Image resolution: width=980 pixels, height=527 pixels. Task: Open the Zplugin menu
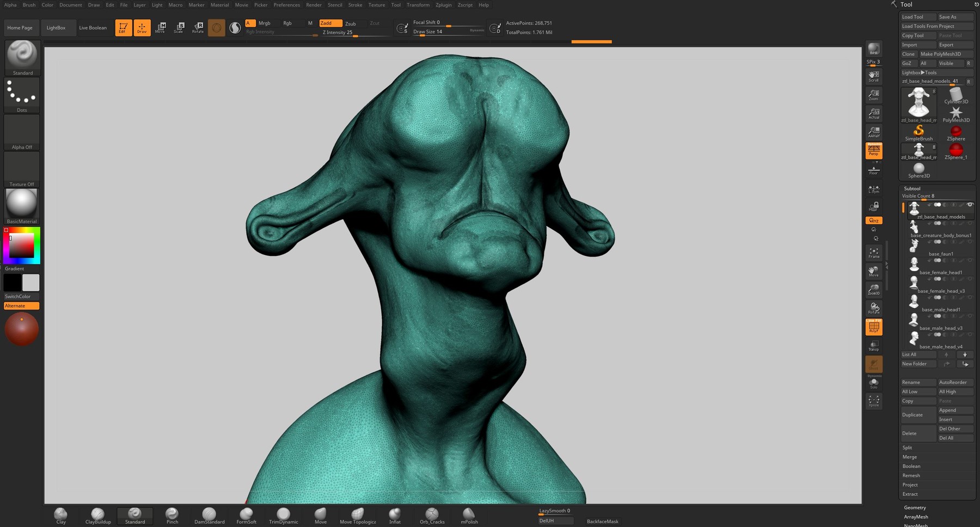tap(443, 5)
